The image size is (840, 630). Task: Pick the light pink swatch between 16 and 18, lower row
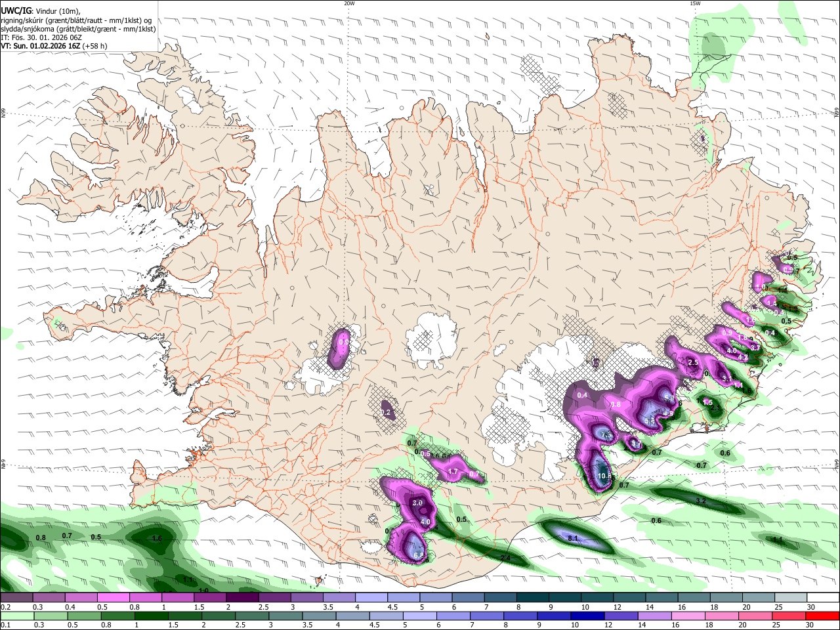pyautogui.click(x=688, y=616)
